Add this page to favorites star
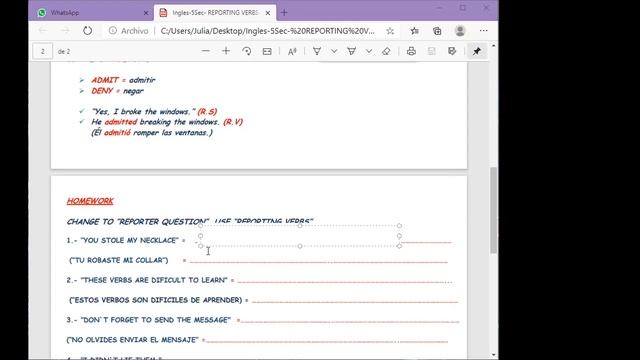This screenshot has width=640, height=360. pyautogui.click(x=390, y=31)
